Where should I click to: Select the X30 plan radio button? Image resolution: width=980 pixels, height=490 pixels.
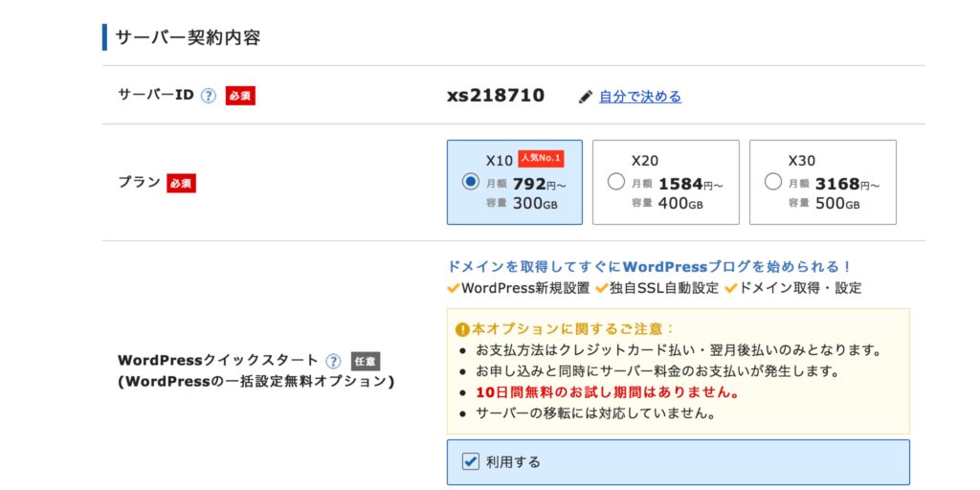(773, 182)
